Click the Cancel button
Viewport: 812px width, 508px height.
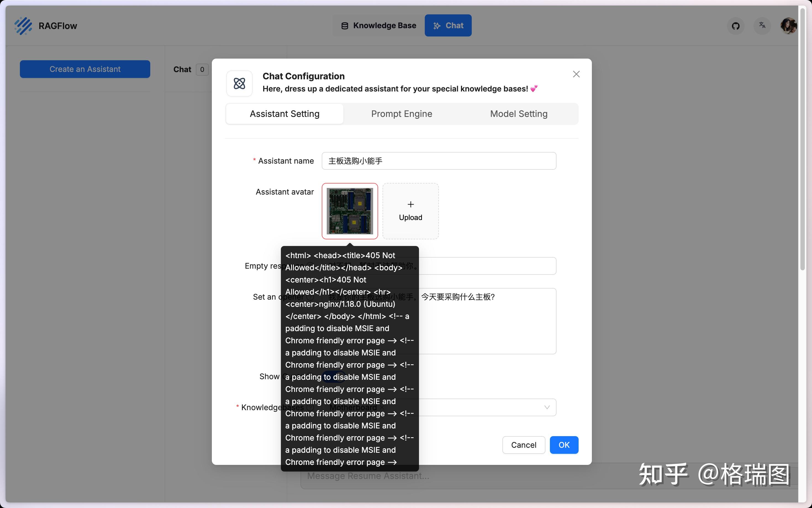[x=523, y=445]
